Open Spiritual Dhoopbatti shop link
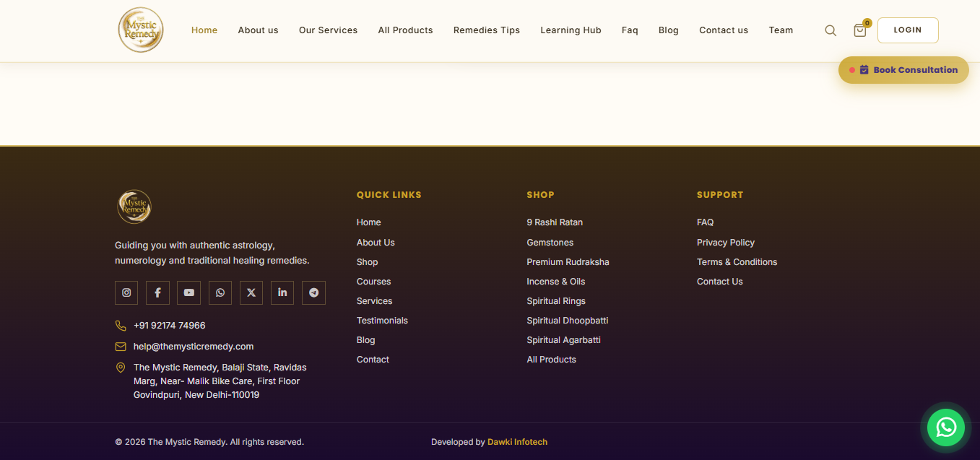This screenshot has height=460, width=980. [x=568, y=321]
